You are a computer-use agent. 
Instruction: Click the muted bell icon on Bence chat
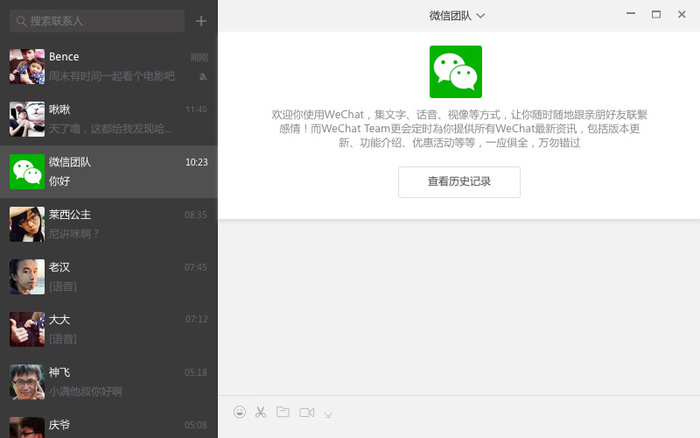pos(203,77)
